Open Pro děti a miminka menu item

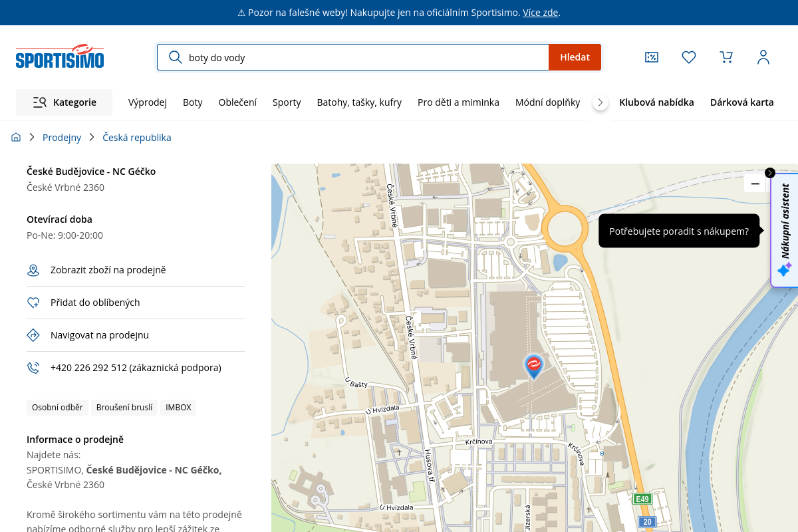(x=458, y=102)
